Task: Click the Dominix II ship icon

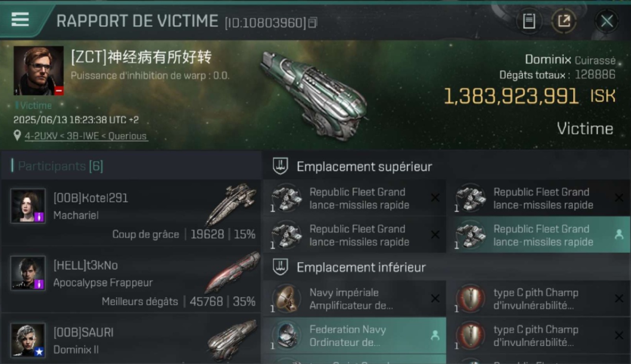Action: tap(232, 340)
